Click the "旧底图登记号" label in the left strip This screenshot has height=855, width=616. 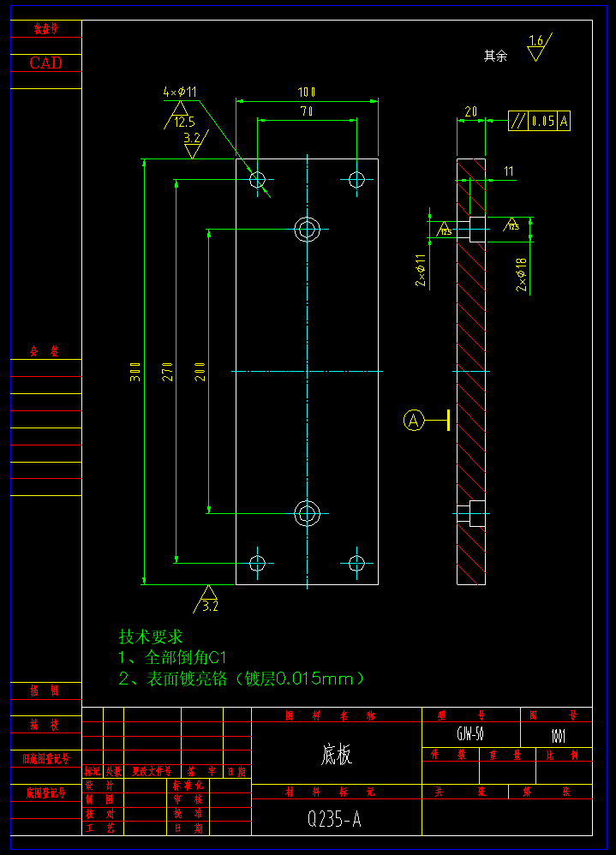tap(45, 758)
